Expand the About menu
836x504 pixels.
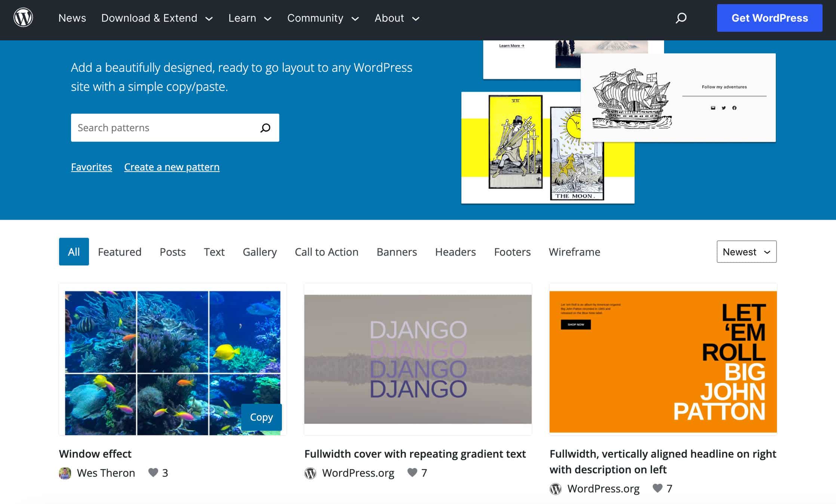click(x=397, y=18)
